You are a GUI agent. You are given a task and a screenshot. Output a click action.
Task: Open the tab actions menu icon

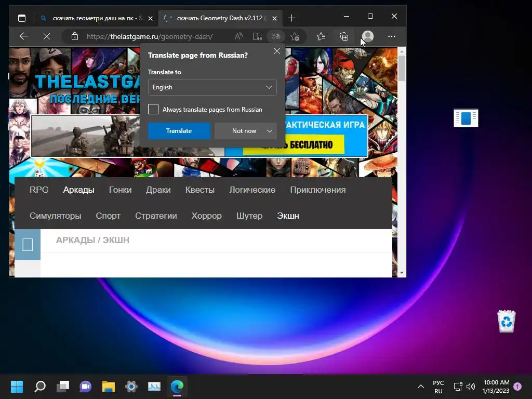(x=22, y=18)
